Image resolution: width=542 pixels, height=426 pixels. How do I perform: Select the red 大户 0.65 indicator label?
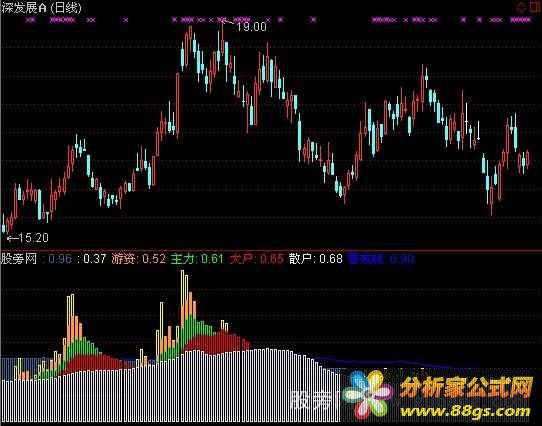[x=256, y=259]
